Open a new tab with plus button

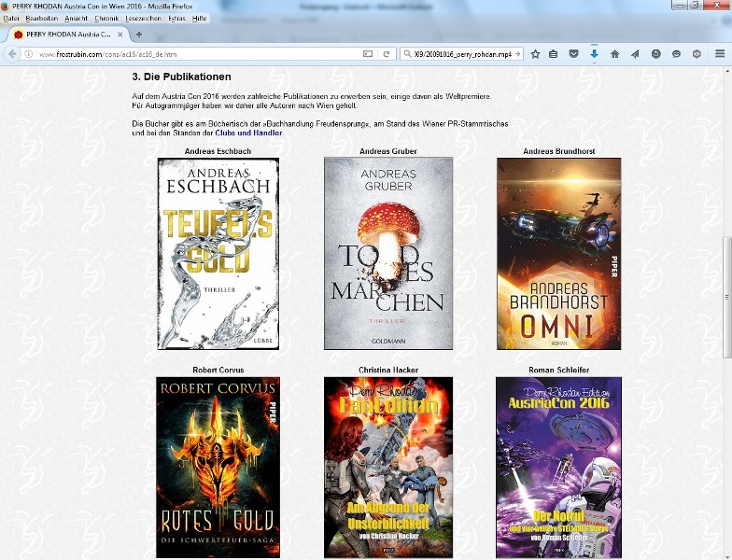coord(138,34)
